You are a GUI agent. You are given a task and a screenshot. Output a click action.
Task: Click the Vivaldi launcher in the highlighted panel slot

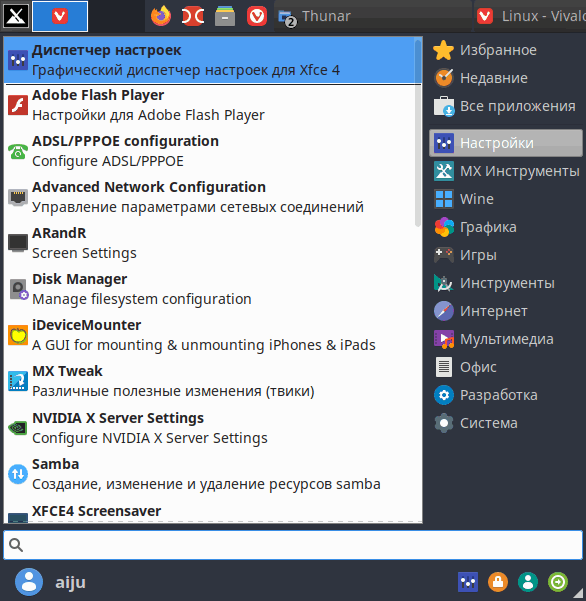[x=60, y=16]
